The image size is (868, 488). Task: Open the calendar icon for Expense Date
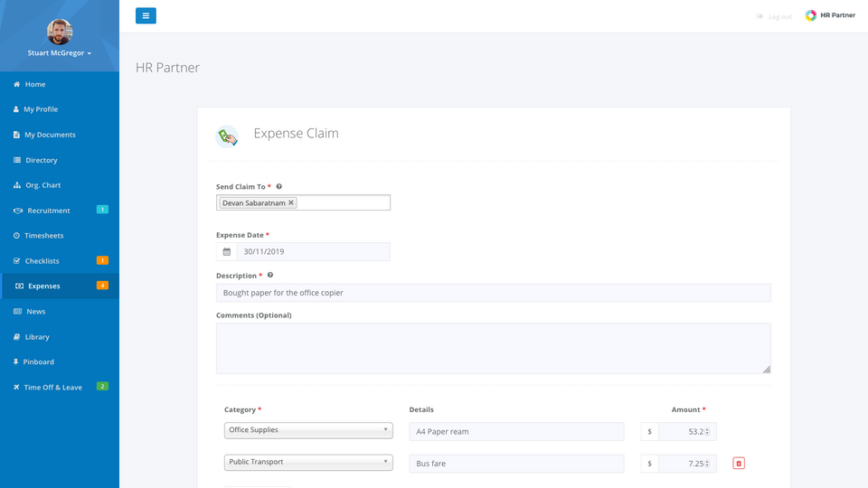tap(226, 252)
